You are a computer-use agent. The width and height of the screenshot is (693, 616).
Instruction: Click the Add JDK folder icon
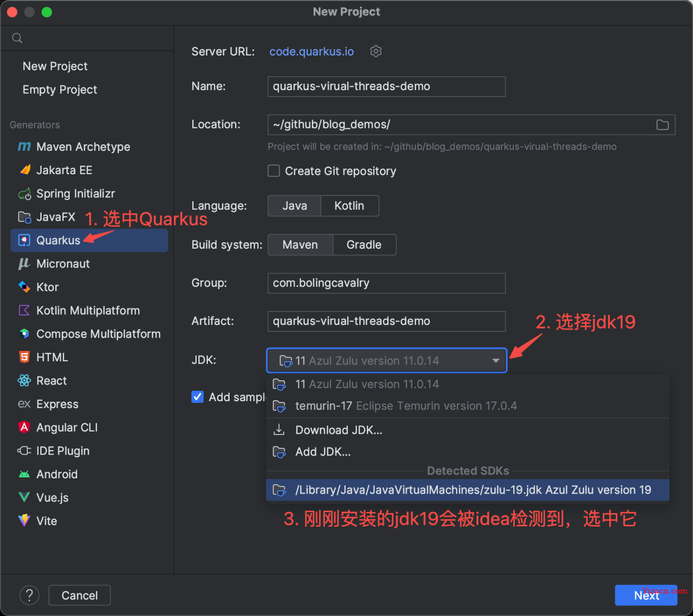point(279,452)
